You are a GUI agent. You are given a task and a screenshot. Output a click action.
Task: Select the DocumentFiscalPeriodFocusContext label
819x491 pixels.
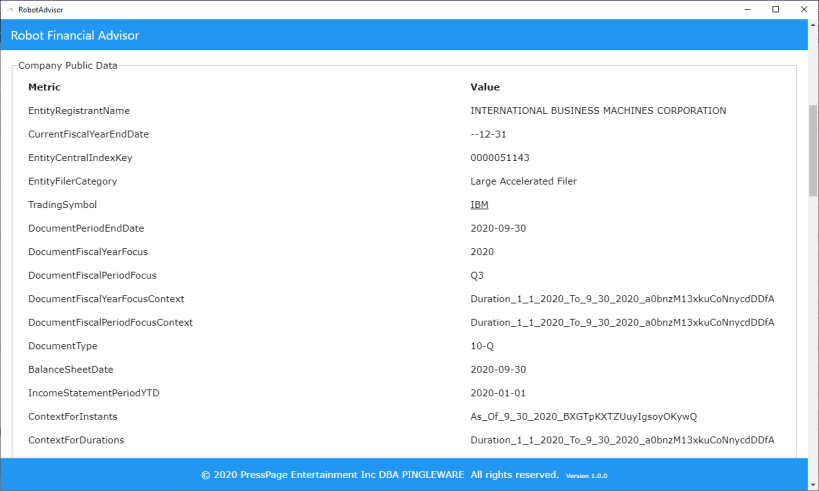[x=110, y=322]
